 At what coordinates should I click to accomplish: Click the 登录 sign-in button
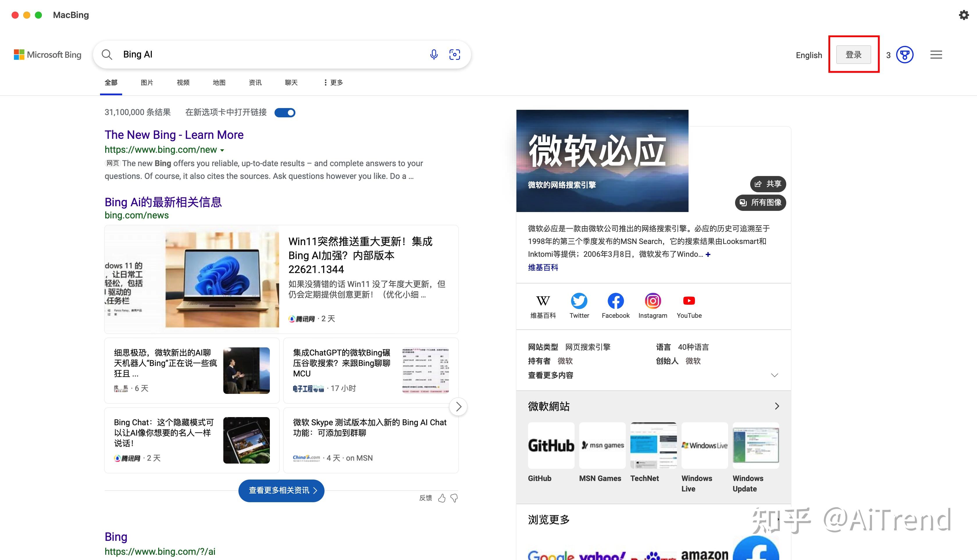point(853,54)
